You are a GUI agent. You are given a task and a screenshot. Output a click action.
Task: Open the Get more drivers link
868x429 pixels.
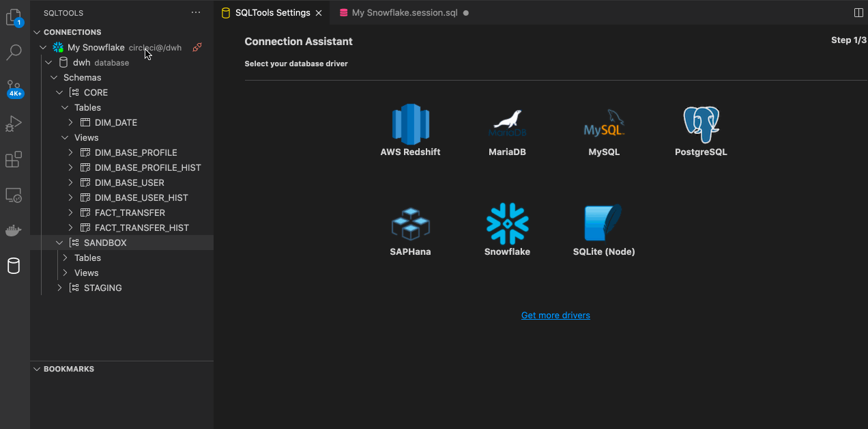pyautogui.click(x=555, y=314)
